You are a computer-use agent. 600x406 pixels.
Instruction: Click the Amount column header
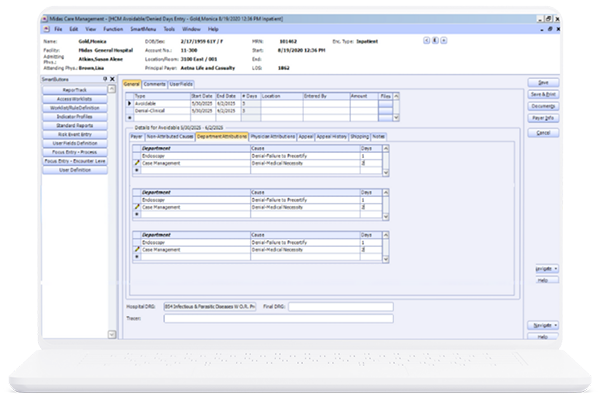coord(364,96)
